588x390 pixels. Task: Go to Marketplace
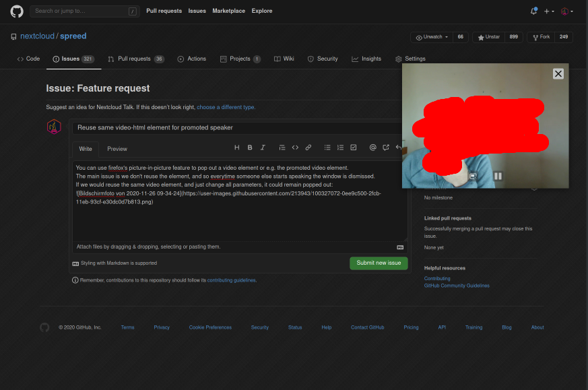tap(229, 11)
